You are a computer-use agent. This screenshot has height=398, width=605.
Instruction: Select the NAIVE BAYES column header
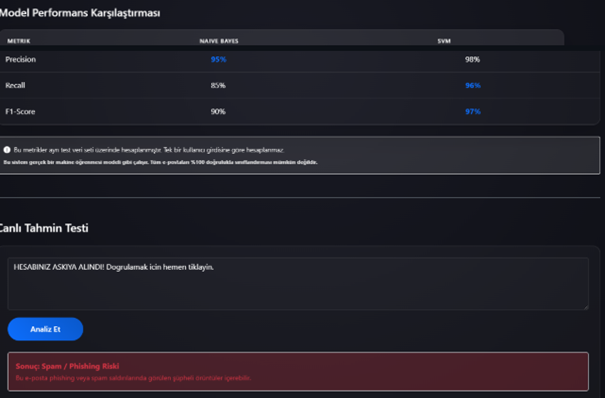point(219,41)
